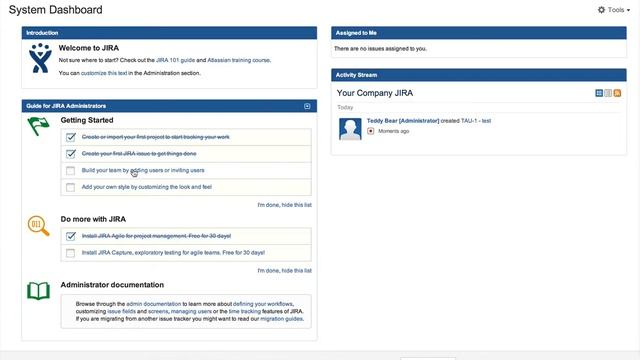Screen dimensions: 640x360
Task: Click 'I'm done, hide this list' under Getting Started
Action: pos(284,205)
